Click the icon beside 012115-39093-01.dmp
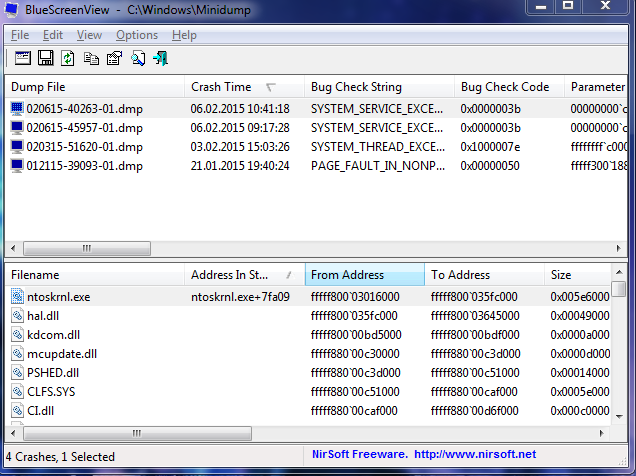Image resolution: width=636 pixels, height=476 pixels. pos(17,165)
